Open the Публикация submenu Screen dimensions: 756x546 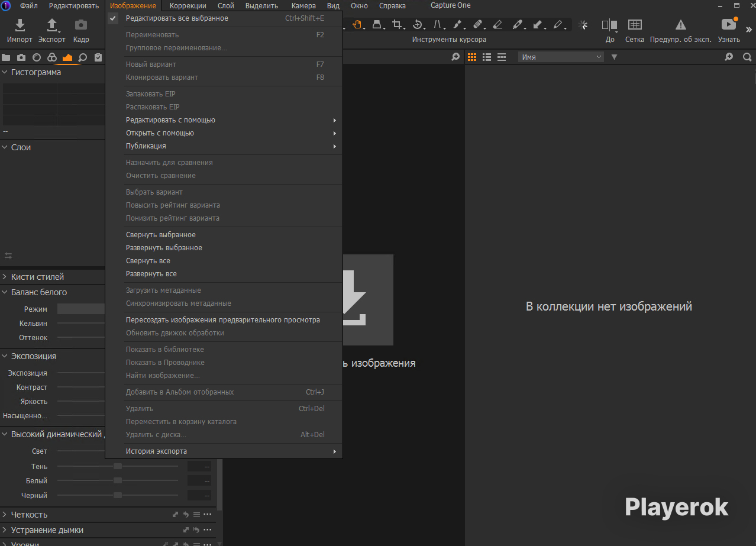pos(225,146)
